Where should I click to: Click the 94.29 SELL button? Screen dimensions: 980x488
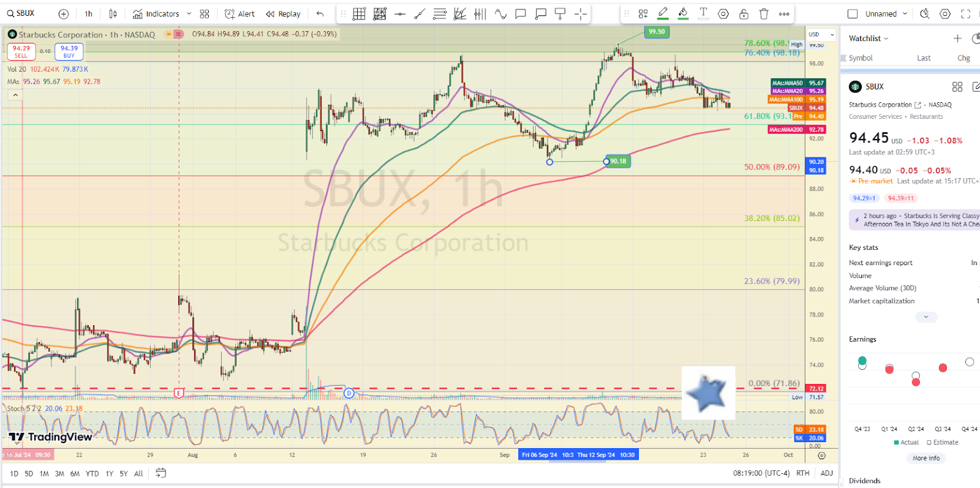pyautogui.click(x=21, y=52)
